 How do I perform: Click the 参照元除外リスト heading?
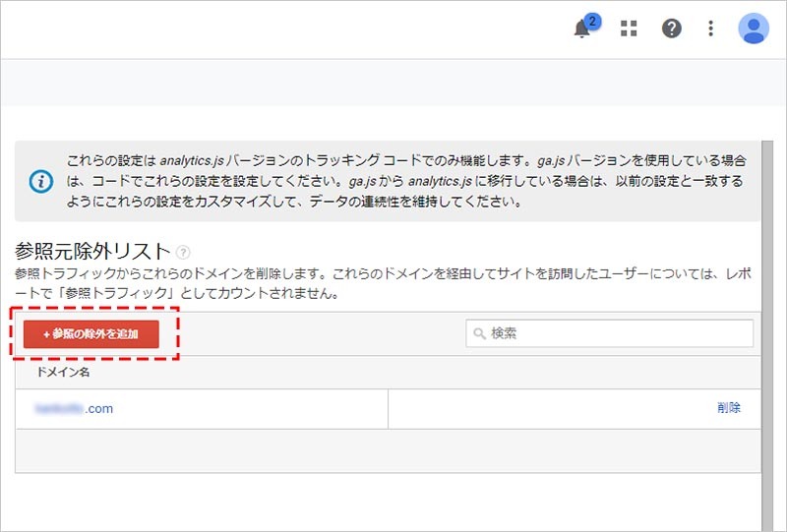93,252
